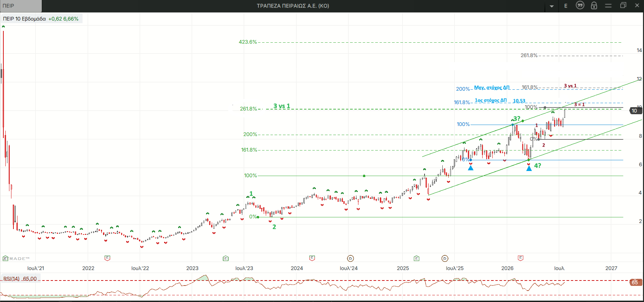The width and height of the screenshot is (644, 302).
Task: Select the green '3?' wave label
Action: [x=516, y=119]
